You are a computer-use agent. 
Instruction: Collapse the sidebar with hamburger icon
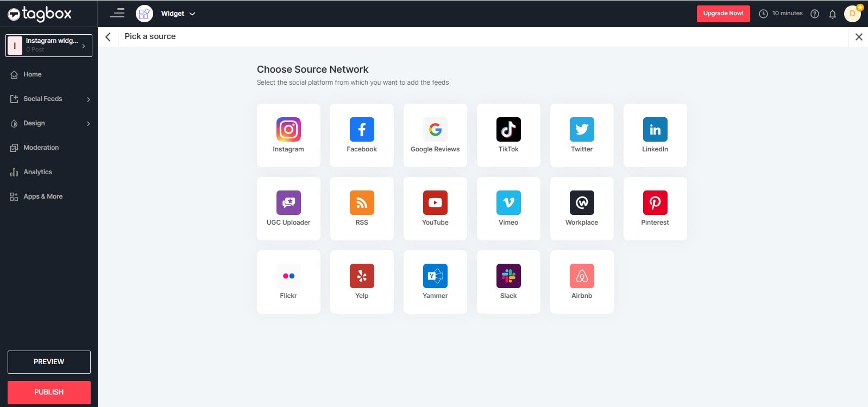[x=117, y=13]
